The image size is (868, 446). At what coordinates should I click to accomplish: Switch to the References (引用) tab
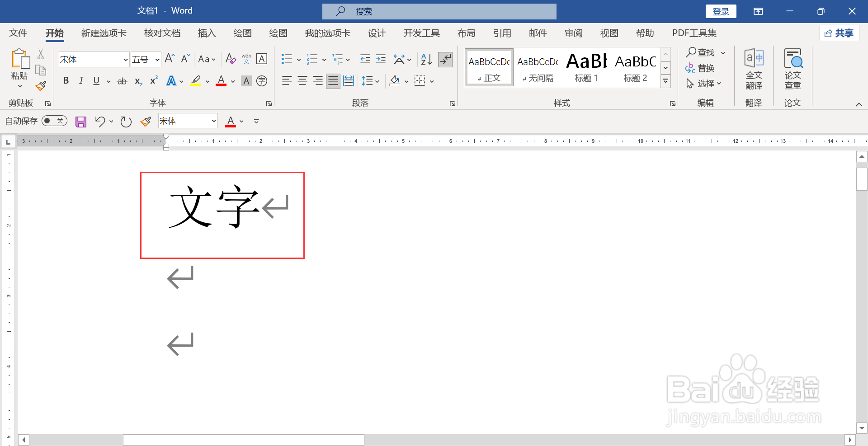[x=502, y=33]
